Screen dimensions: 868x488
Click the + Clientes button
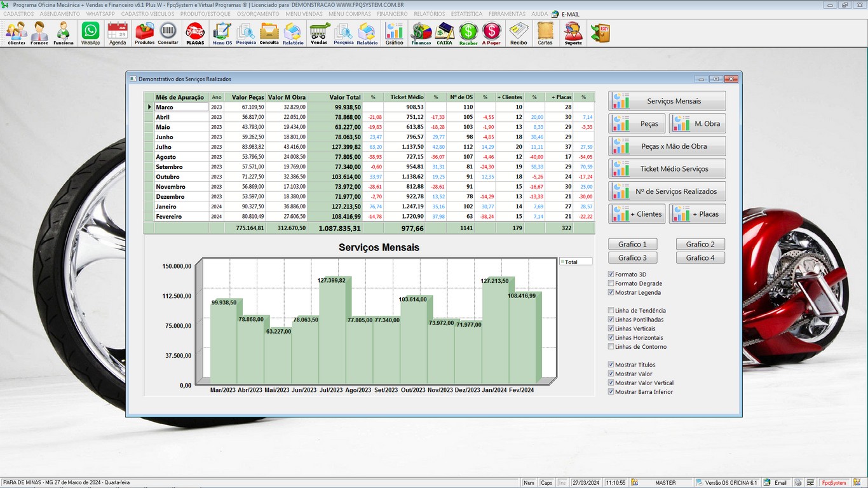point(637,214)
